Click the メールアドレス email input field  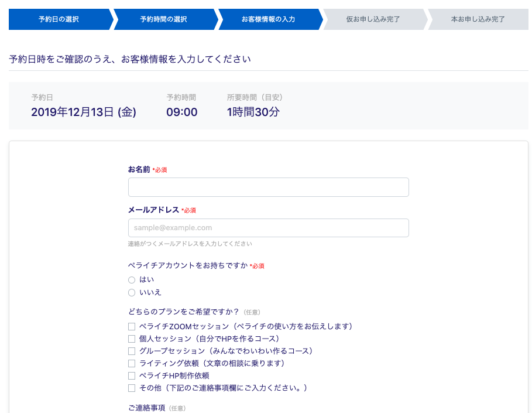pyautogui.click(x=268, y=228)
